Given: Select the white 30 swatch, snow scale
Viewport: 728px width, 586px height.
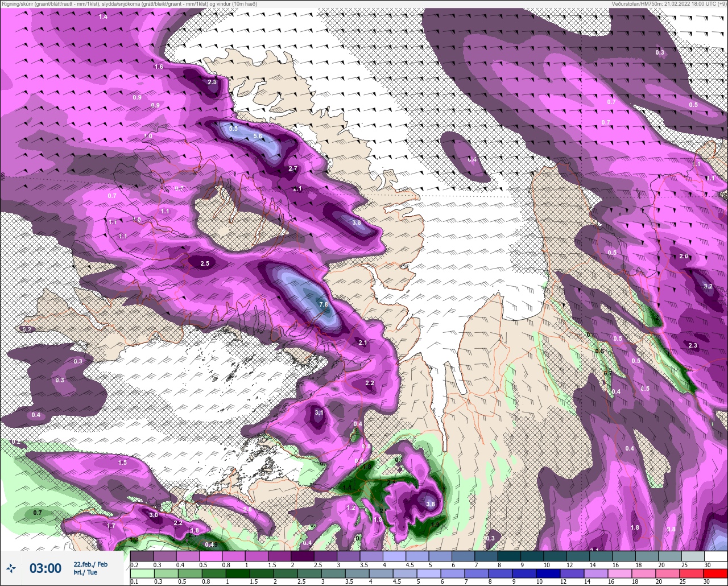Looking at the screenshot, I should (715, 556).
